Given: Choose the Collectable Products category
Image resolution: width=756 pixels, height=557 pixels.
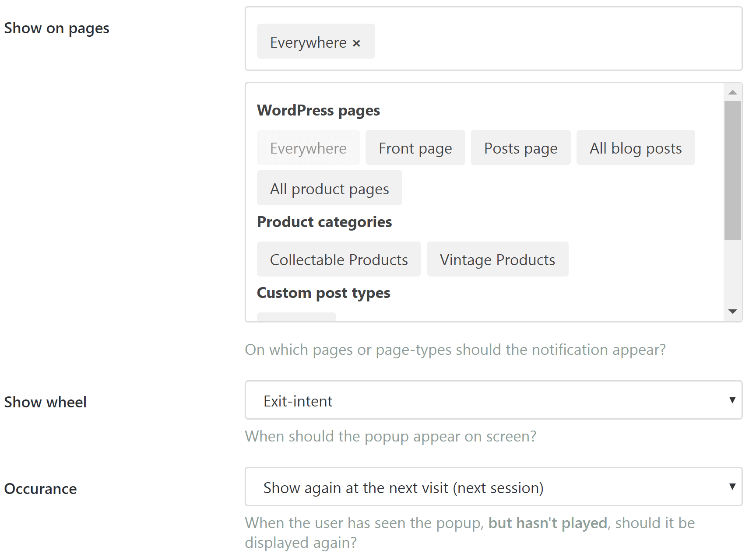Looking at the screenshot, I should [x=338, y=259].
